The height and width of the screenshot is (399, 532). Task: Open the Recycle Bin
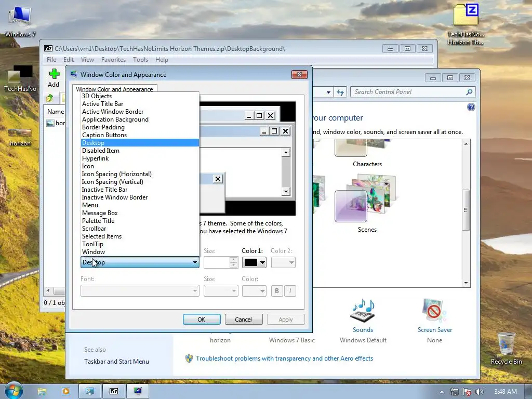tap(506, 349)
